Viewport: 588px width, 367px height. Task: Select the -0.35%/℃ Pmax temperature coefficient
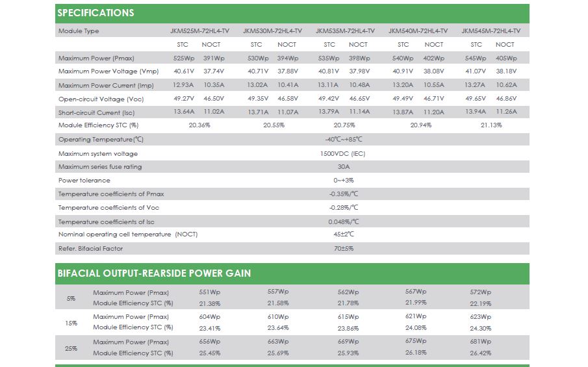[344, 194]
